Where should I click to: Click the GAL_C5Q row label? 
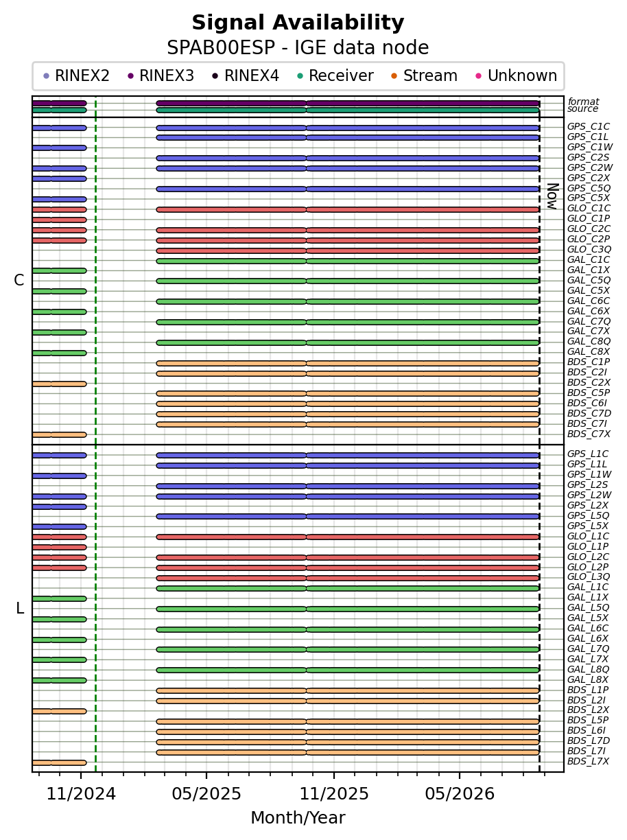[589, 281]
